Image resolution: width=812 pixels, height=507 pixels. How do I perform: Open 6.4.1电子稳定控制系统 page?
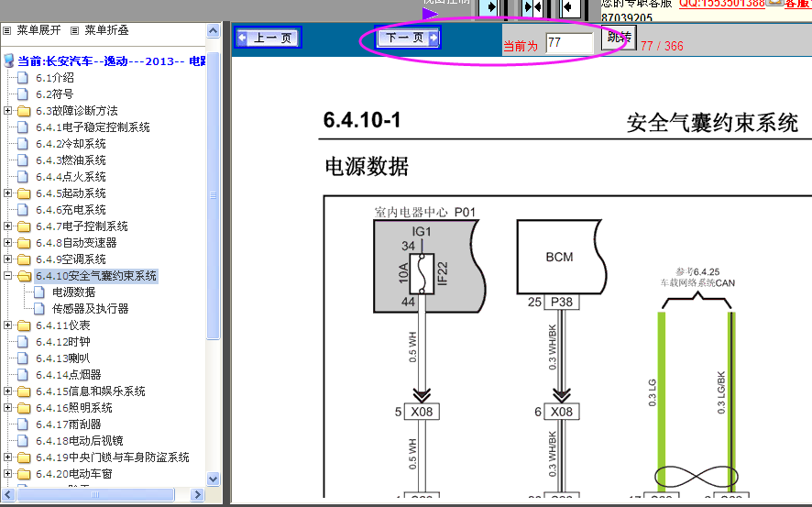[93, 127]
